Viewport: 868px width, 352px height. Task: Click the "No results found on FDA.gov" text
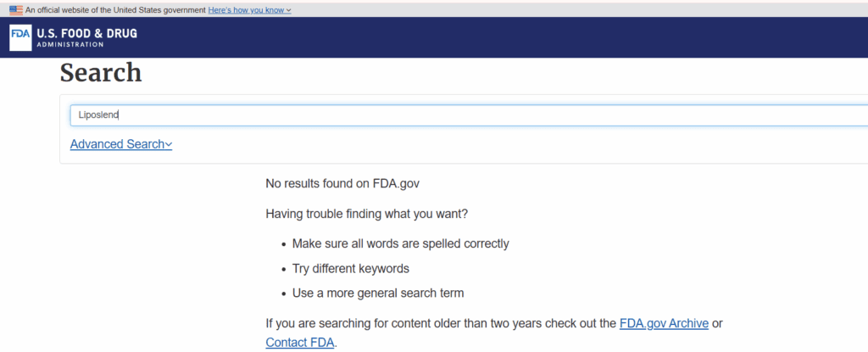click(x=342, y=183)
